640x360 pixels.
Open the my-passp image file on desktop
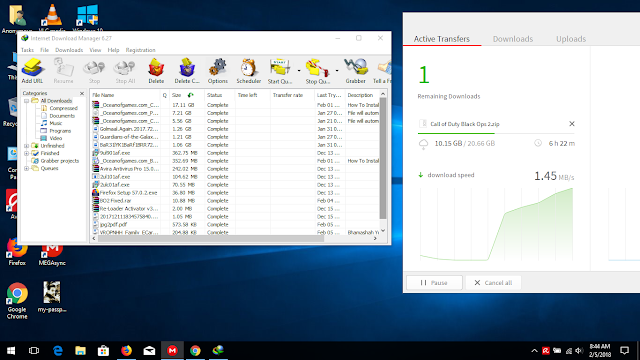pos(52,297)
